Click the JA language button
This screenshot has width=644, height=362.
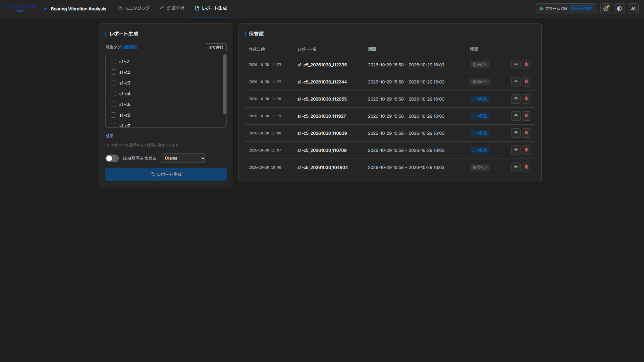click(633, 9)
